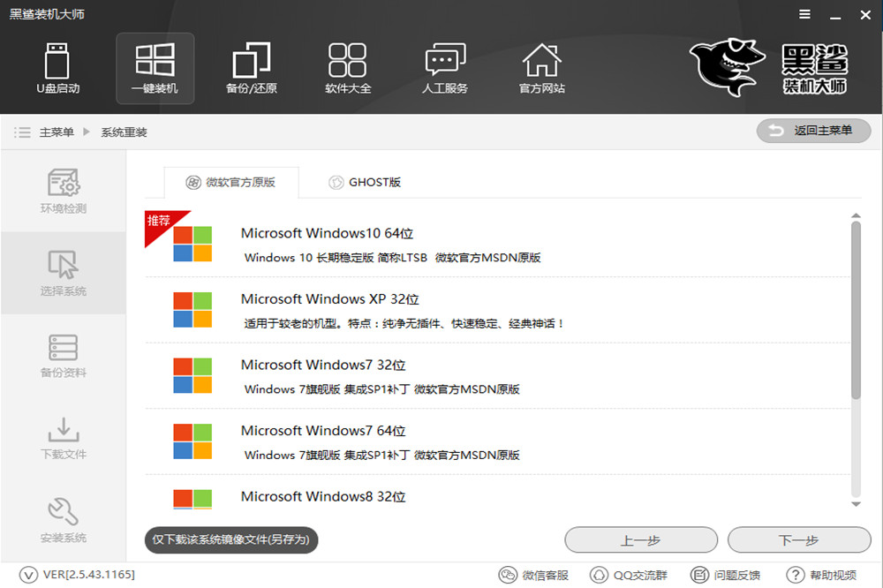
Task: Click the VER[2.5.43.1165] version text
Action: point(89,575)
